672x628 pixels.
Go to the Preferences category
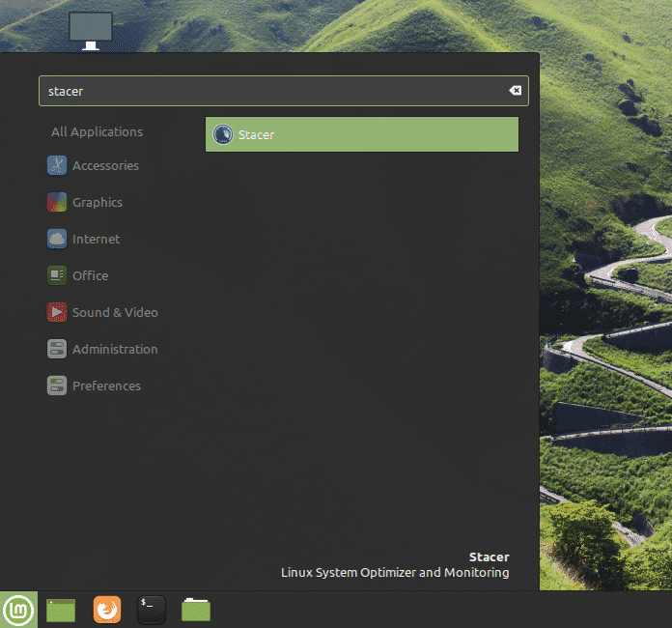(x=106, y=385)
